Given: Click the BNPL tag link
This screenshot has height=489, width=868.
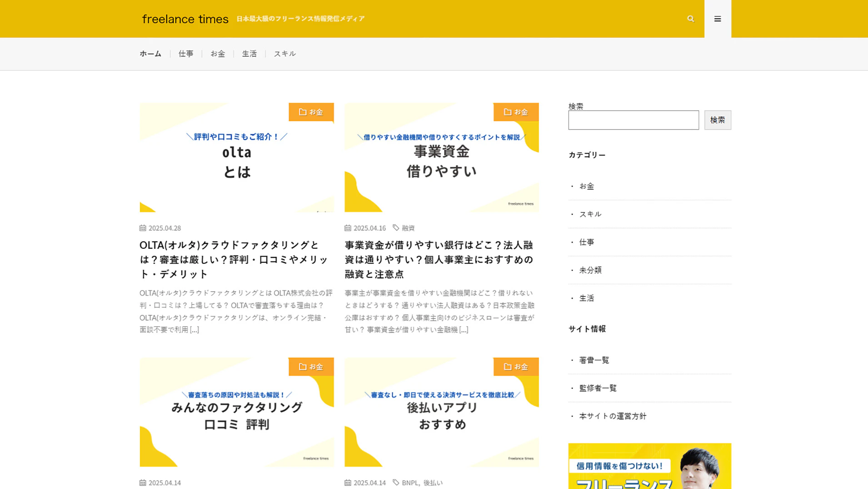Looking at the screenshot, I should (x=410, y=483).
